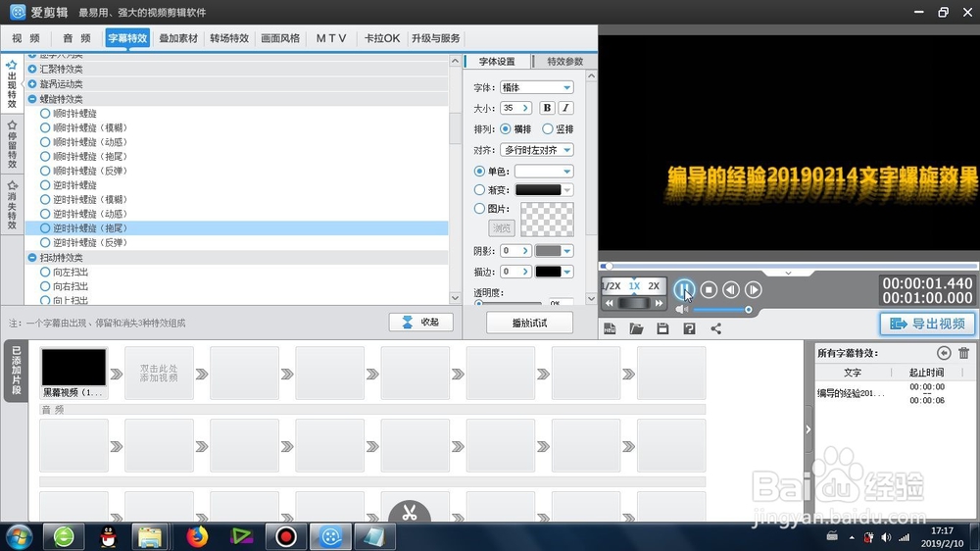Click the volume slider handle
The width and height of the screenshot is (980, 551).
click(x=748, y=310)
